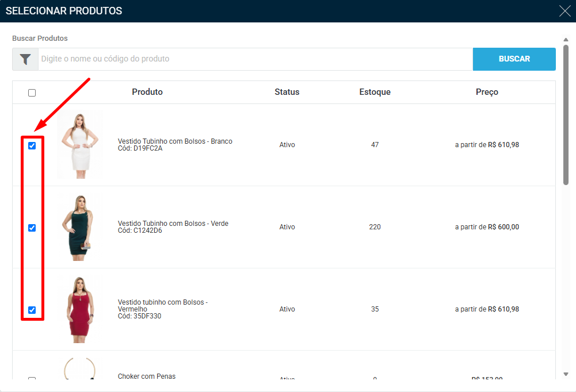Uncheck Vestido Tubinho com Bolsos - Branco checkbox
Viewport: 576px width, 392px height.
pyautogui.click(x=32, y=146)
